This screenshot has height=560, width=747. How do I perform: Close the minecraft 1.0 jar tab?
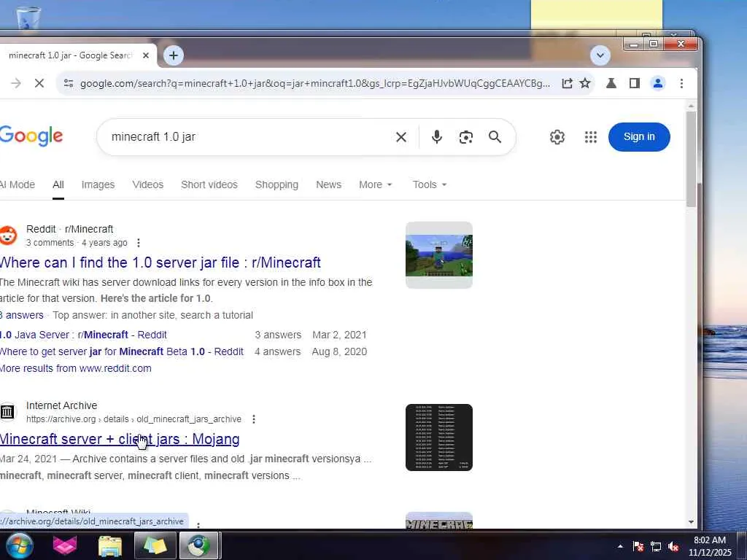point(146,55)
